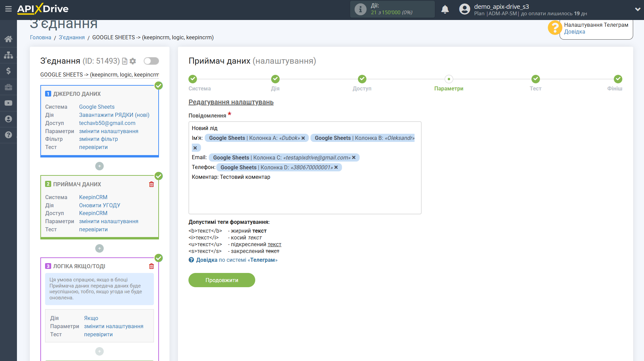The width and height of the screenshot is (644, 361).
Task: Delete the ПРИЙМАЧ ДАНИХ block with trash icon
Action: (152, 184)
